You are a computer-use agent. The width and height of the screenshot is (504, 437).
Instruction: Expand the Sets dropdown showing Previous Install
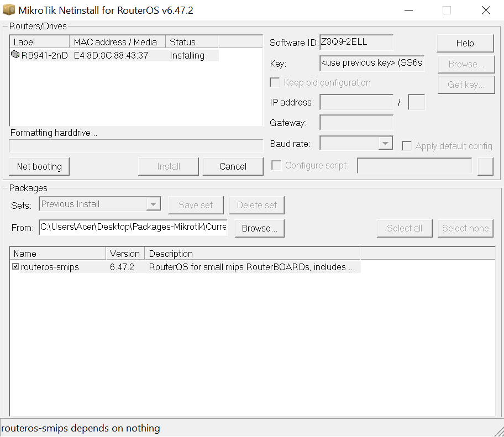click(153, 204)
